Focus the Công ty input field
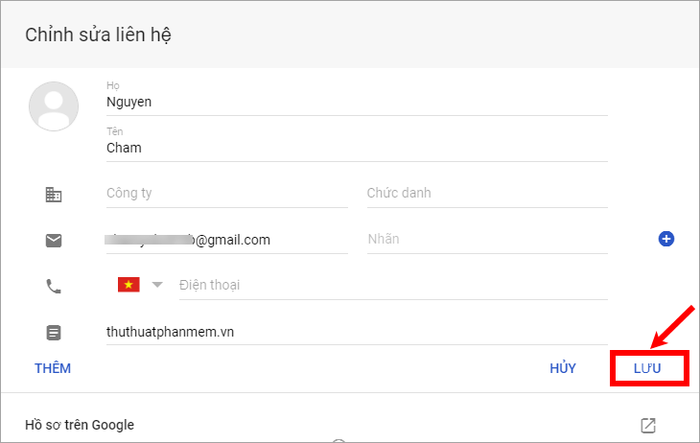Screen dimensions: 700x443 [227, 194]
